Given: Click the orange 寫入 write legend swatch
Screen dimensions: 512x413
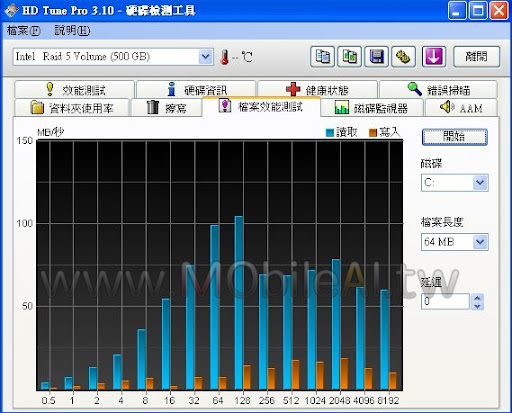Looking at the screenshot, I should pyautogui.click(x=373, y=133).
